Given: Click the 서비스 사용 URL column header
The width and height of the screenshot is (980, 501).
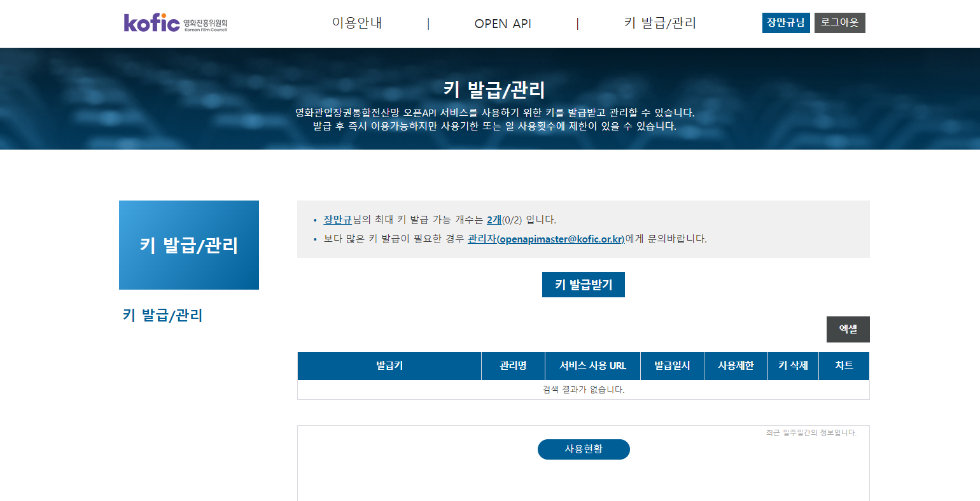Looking at the screenshot, I should tap(593, 366).
